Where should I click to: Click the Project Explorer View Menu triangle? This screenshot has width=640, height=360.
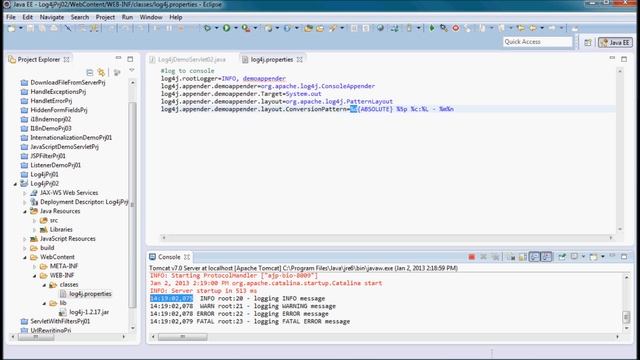[131, 71]
